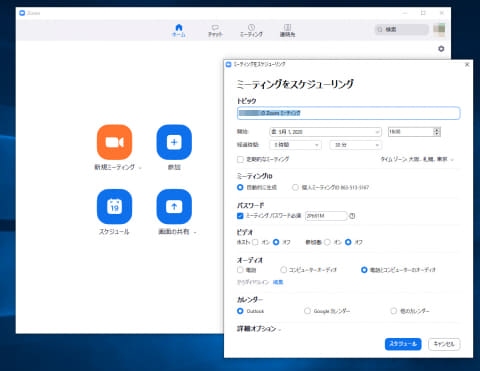
Task: Expand Advanced Options section
Action: coord(259,329)
